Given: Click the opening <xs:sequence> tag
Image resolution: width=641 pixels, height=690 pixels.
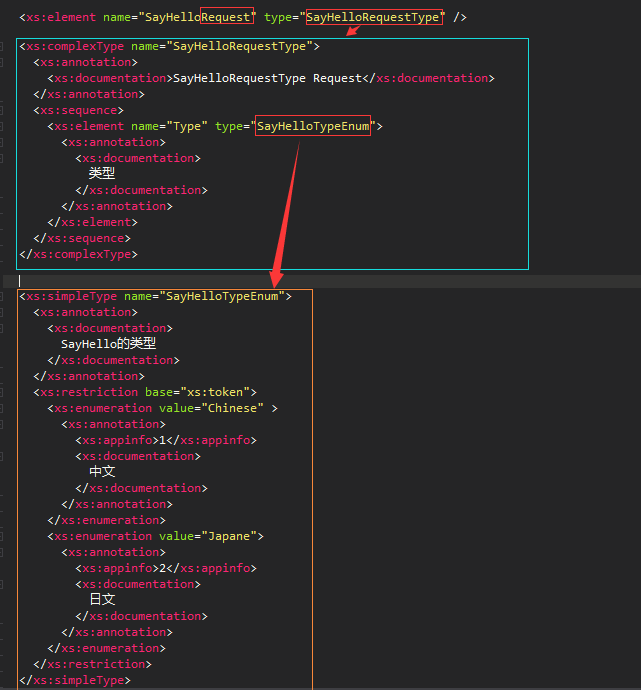Looking at the screenshot, I should pos(78,110).
